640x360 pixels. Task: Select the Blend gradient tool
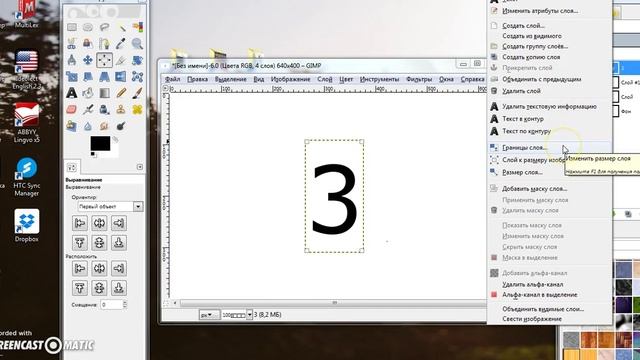coord(104,93)
